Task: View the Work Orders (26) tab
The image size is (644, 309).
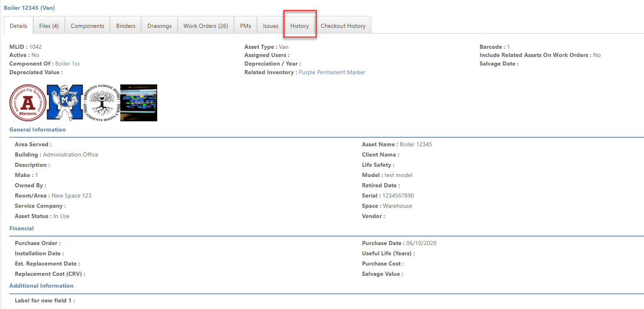Action: coord(206,25)
